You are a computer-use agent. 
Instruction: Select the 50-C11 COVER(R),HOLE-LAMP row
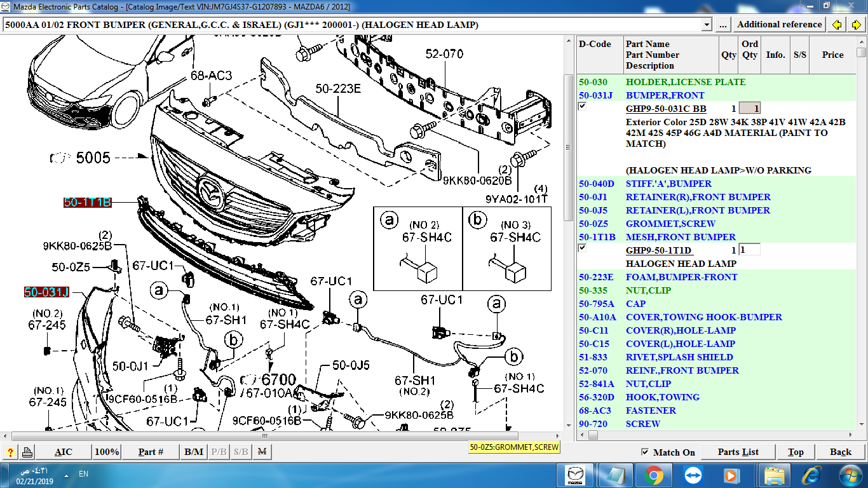(x=715, y=330)
